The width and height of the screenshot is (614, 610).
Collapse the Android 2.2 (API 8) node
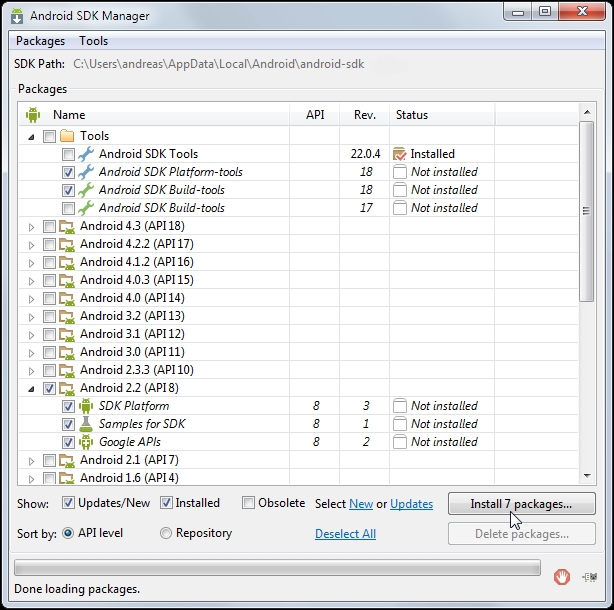pos(31,389)
